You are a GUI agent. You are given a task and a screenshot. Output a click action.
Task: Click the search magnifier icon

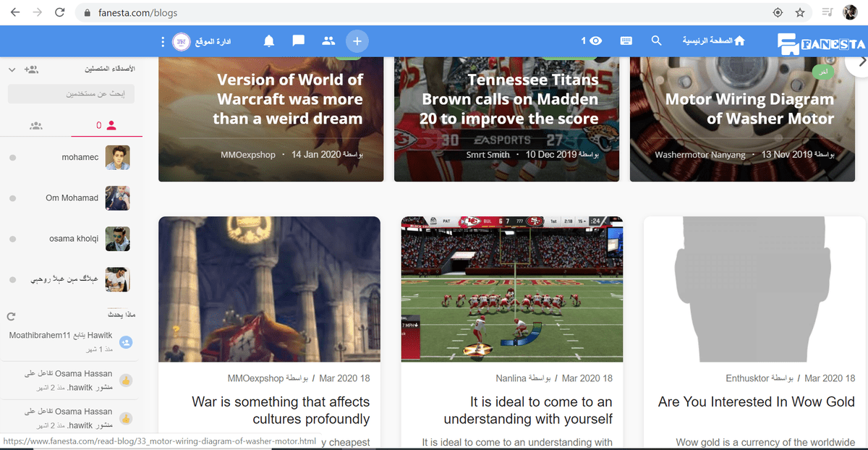(656, 41)
